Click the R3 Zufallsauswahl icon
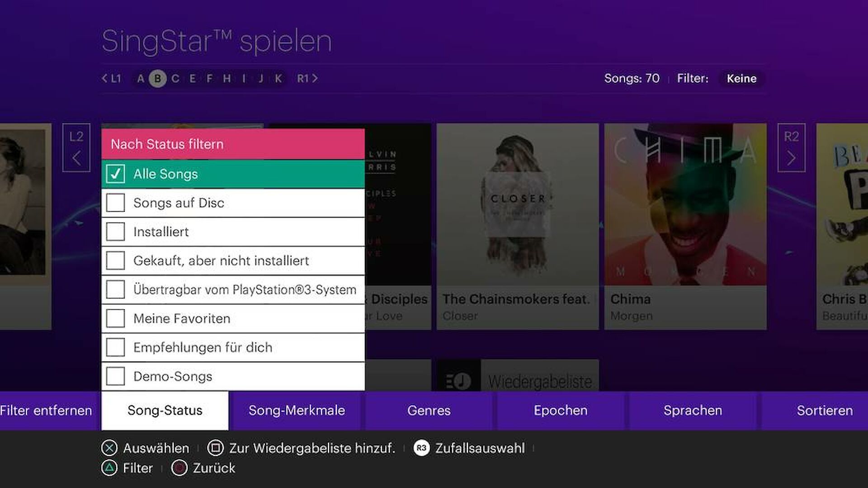Viewport: 868px width, 488px height. (x=421, y=448)
